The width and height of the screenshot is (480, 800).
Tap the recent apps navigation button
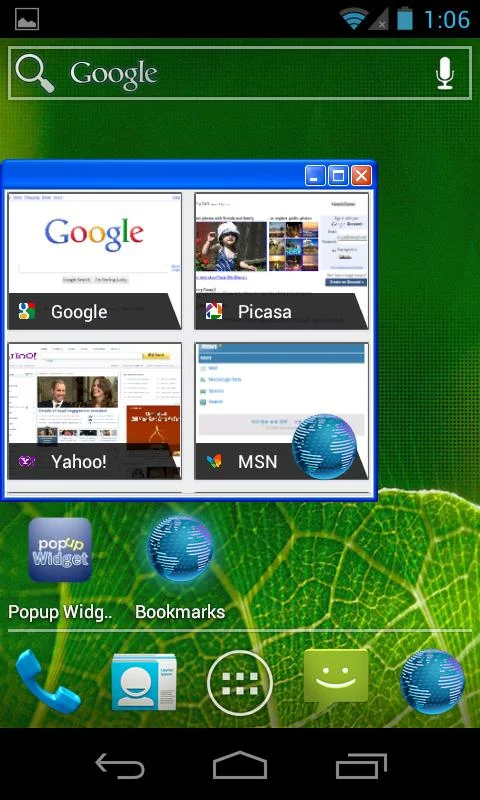tap(361, 766)
